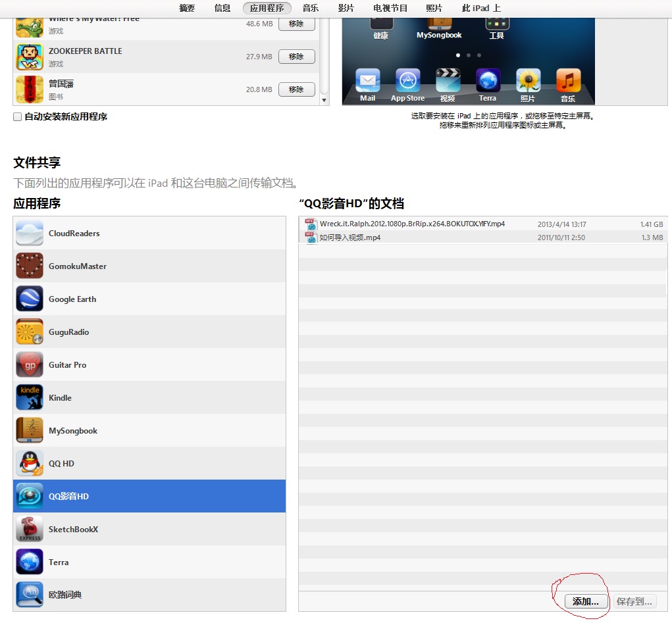
Task: Click the 保存到... save to button
Action: [634, 601]
